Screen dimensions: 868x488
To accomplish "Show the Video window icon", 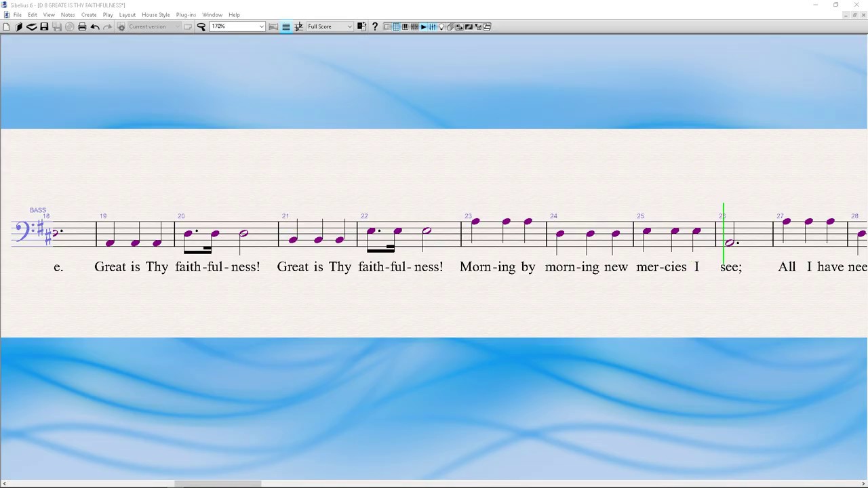I will 469,26.
